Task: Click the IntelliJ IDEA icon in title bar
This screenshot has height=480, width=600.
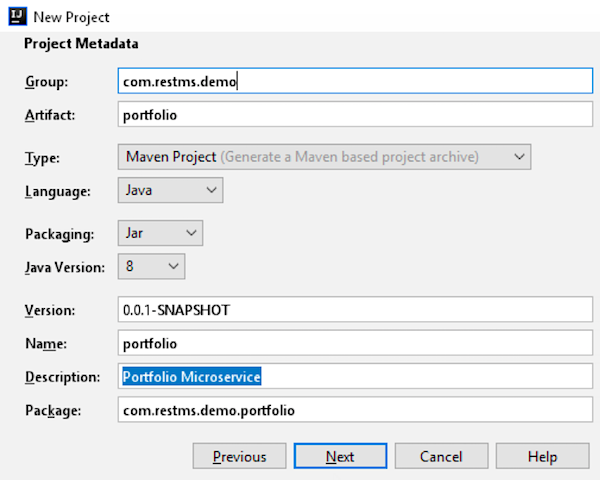Action: coord(15,17)
